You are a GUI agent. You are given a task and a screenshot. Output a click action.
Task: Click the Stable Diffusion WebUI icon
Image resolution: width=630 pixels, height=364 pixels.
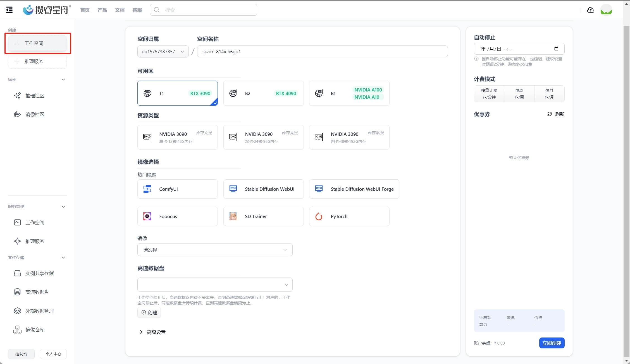coord(233,189)
